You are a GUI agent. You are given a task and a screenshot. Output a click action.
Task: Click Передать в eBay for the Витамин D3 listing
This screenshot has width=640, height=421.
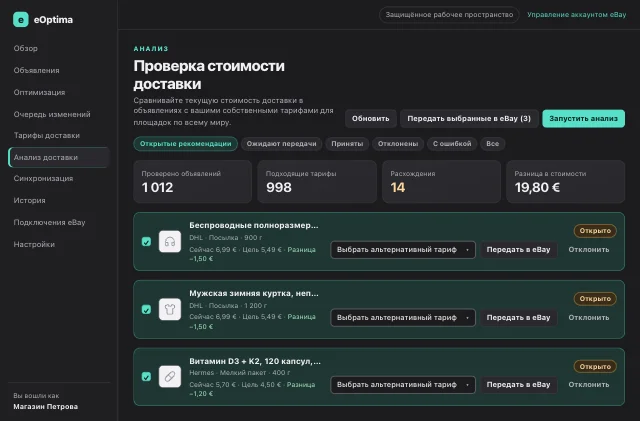coord(518,385)
